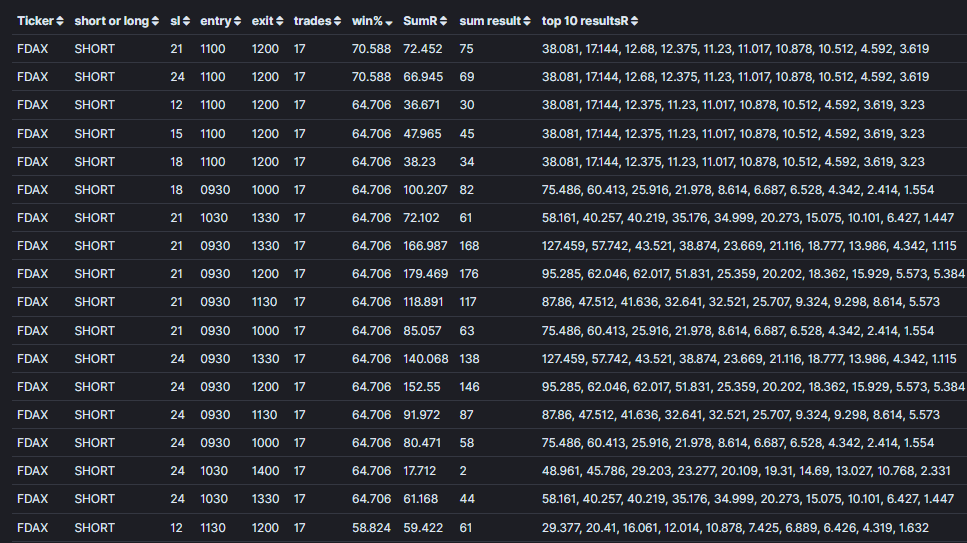The width and height of the screenshot is (967, 543).
Task: Sort table by sl column
Action: 180,21
